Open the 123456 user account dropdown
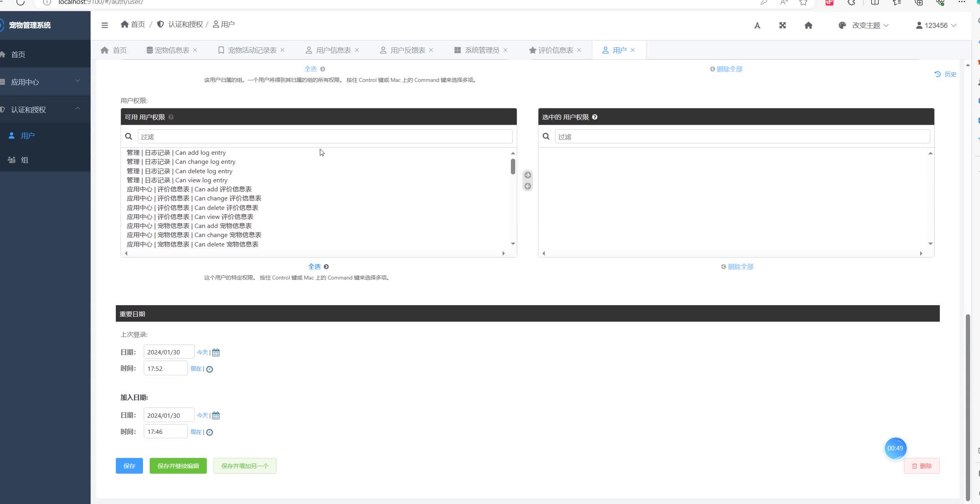980x504 pixels. pos(936,26)
